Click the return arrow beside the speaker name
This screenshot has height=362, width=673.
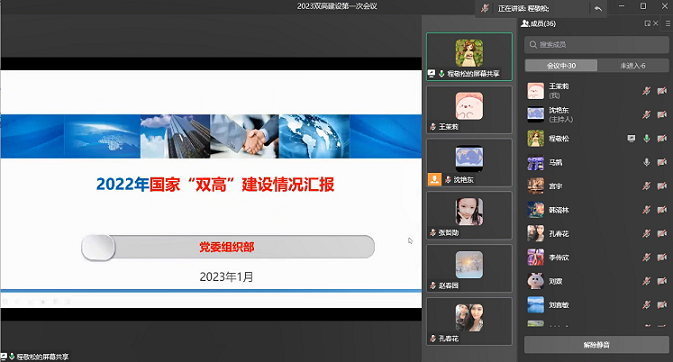pyautogui.click(x=598, y=8)
